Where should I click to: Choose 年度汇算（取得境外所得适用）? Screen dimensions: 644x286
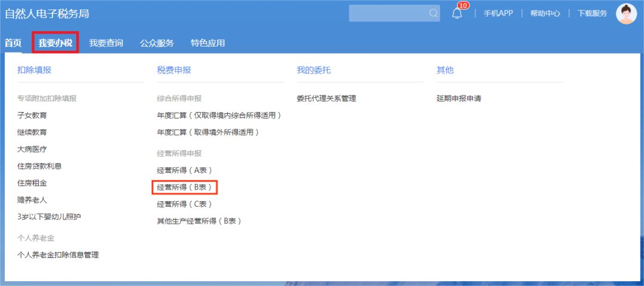(x=209, y=132)
